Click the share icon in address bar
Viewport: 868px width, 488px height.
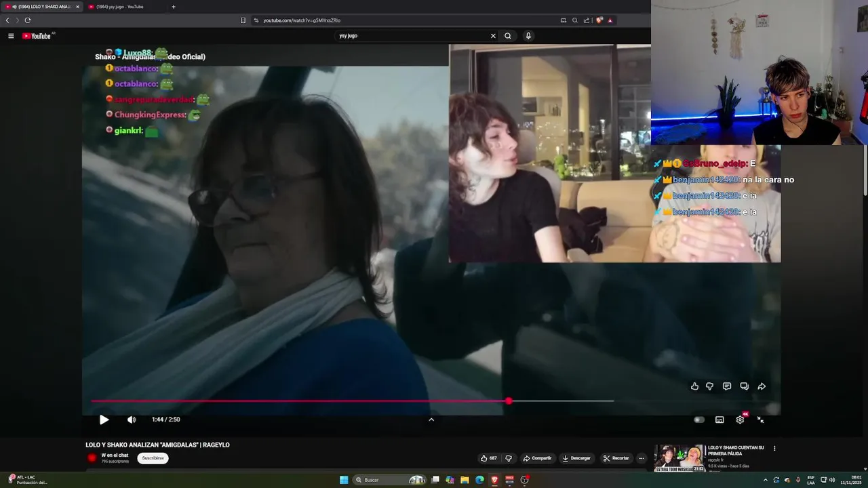tap(587, 20)
